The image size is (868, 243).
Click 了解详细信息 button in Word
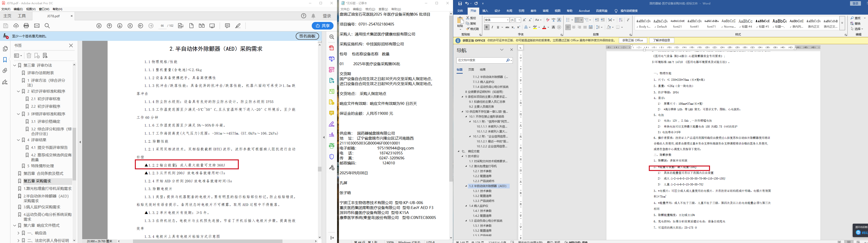662,40
